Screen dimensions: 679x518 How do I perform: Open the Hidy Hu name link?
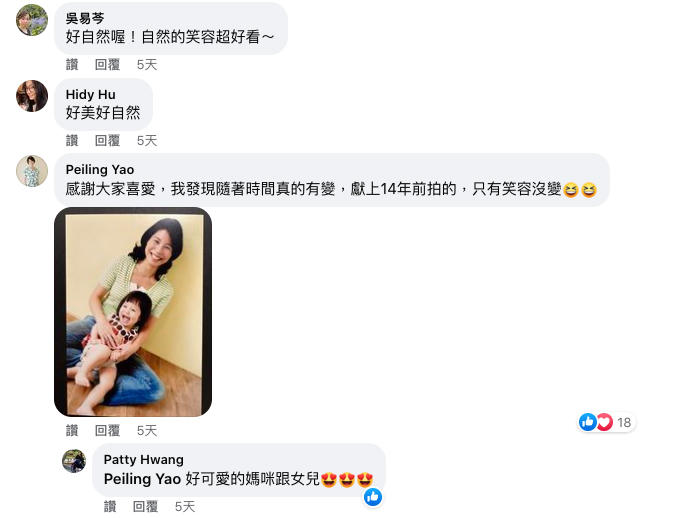click(91, 94)
